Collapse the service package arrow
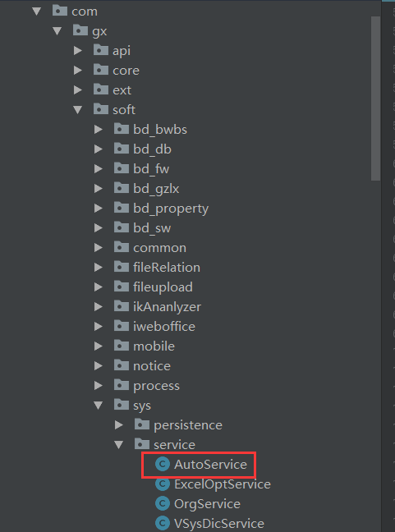Screen dimensions: 395x532 pyautogui.click(x=119, y=444)
